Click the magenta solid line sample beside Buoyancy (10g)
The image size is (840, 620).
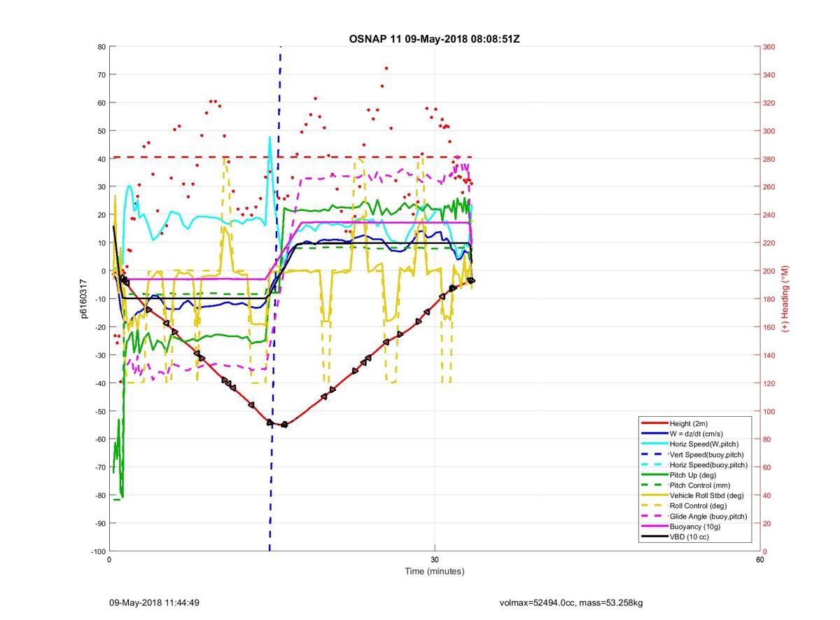654,526
